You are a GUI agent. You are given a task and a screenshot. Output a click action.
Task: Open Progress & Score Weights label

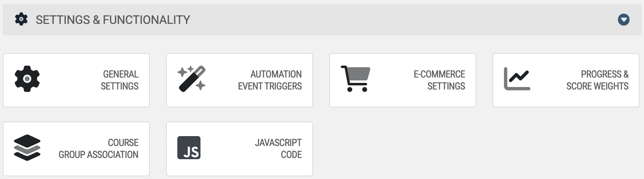[597, 80]
